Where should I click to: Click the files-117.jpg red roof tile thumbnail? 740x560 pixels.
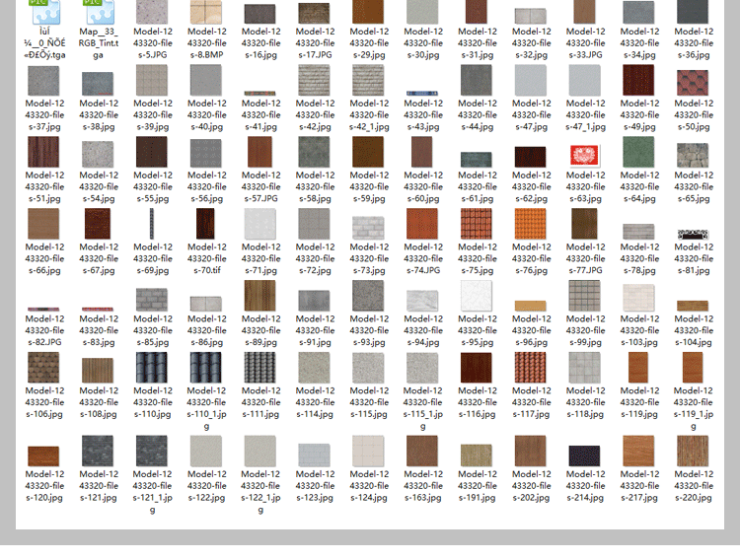pos(531,367)
